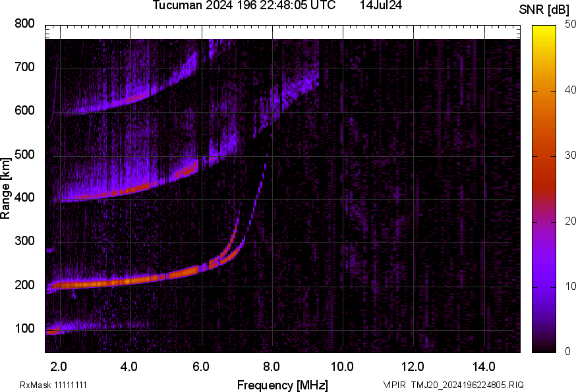Click the colorbar tick value "50"
This screenshot has width=576, height=392.
tap(571, 24)
